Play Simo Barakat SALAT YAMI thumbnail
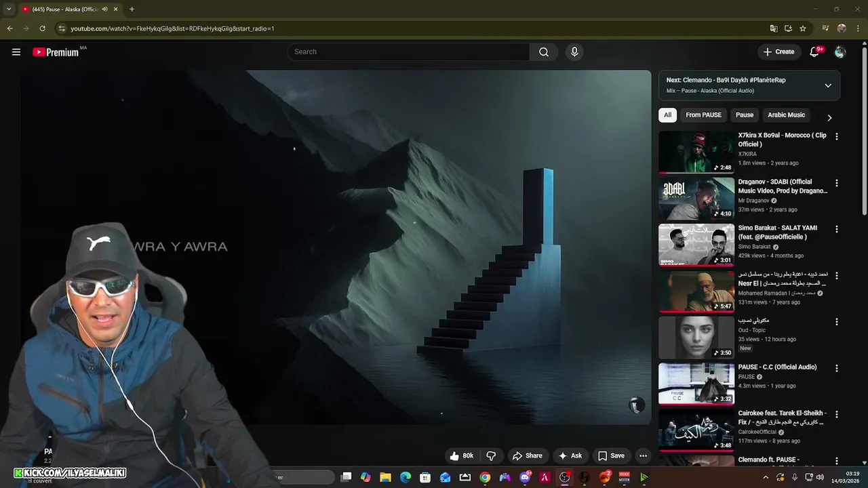Viewport: 868px width, 488px height. (x=696, y=245)
